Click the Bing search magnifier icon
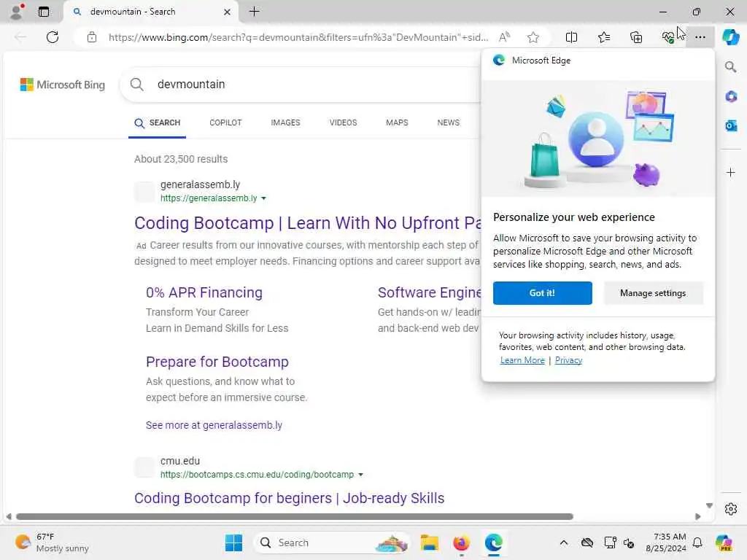This screenshot has width=747, height=560. click(x=136, y=85)
